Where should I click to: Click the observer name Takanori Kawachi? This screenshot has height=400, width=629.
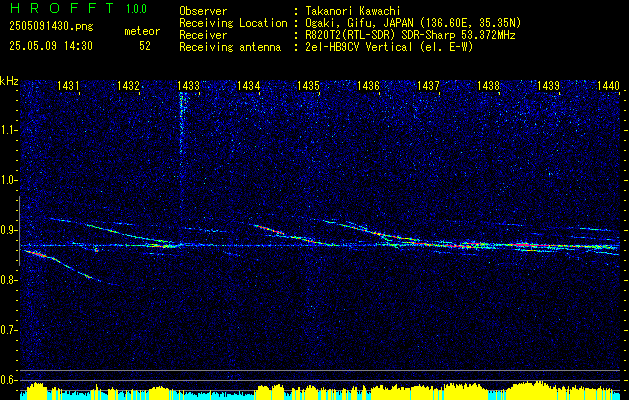click(x=353, y=11)
